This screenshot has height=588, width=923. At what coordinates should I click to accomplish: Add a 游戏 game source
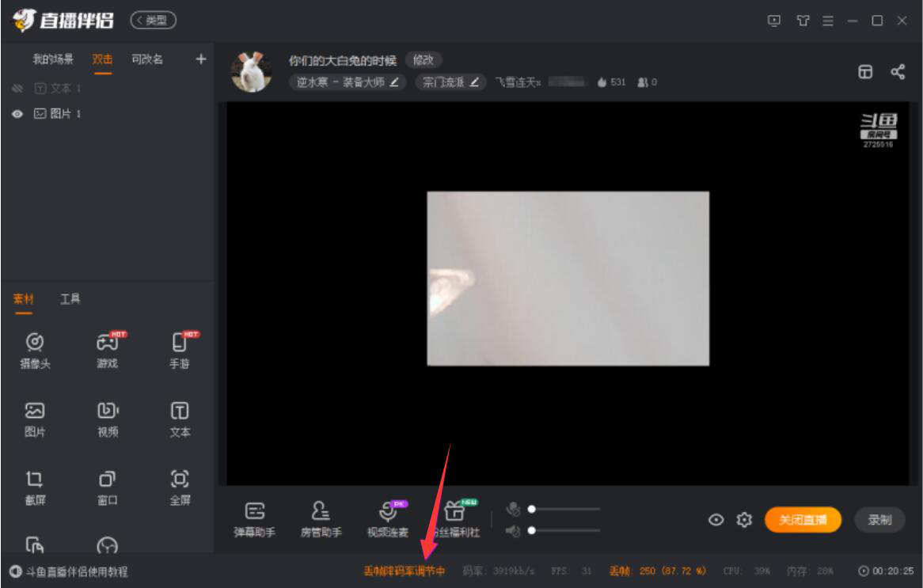[x=108, y=351]
